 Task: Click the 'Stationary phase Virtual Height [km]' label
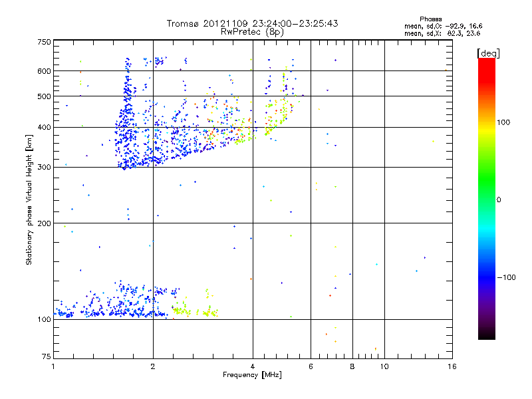[29, 199]
